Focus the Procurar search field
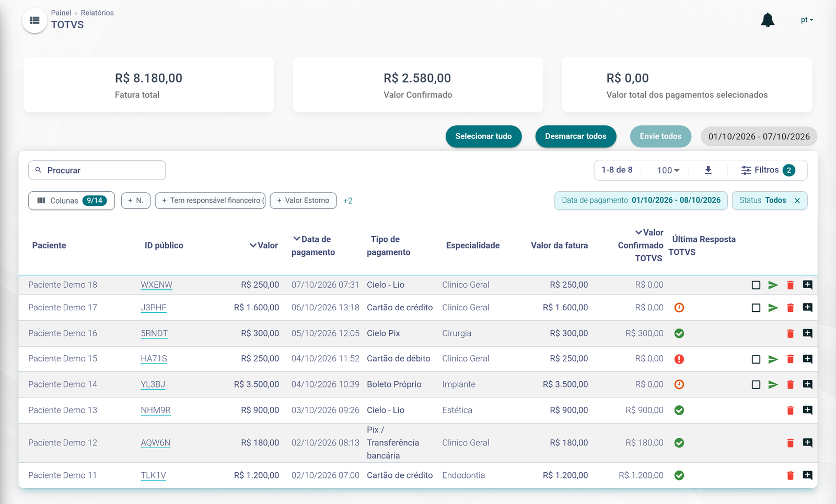 click(97, 170)
